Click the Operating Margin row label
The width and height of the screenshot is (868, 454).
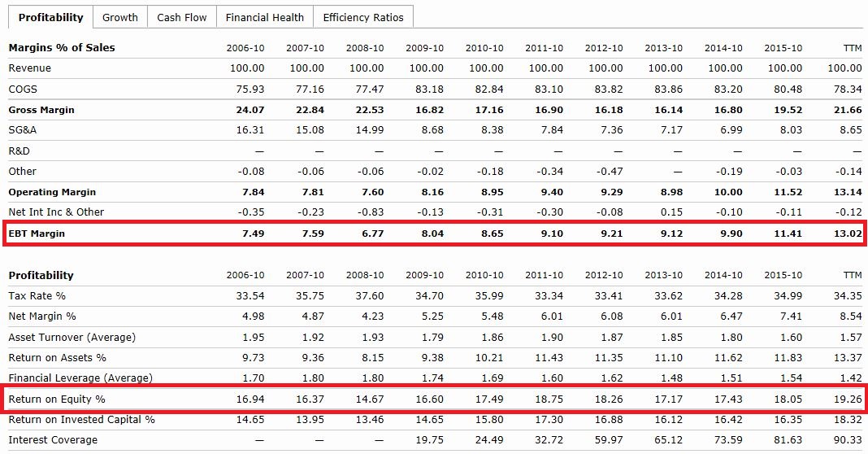click(52, 192)
